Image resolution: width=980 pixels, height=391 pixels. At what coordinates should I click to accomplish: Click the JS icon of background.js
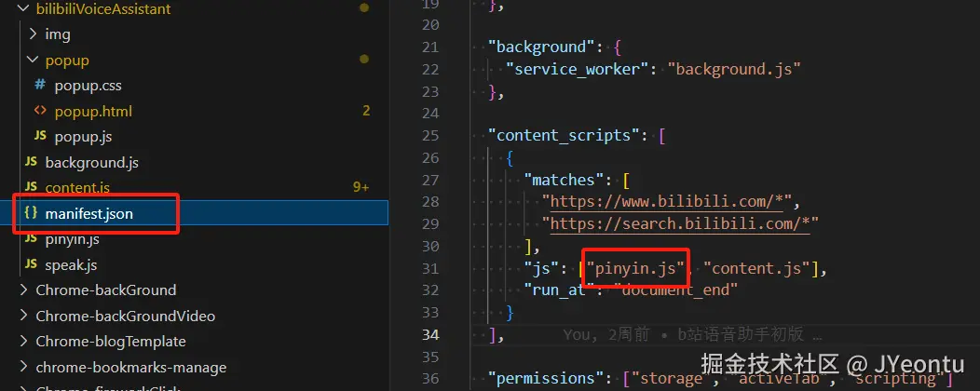(x=31, y=162)
